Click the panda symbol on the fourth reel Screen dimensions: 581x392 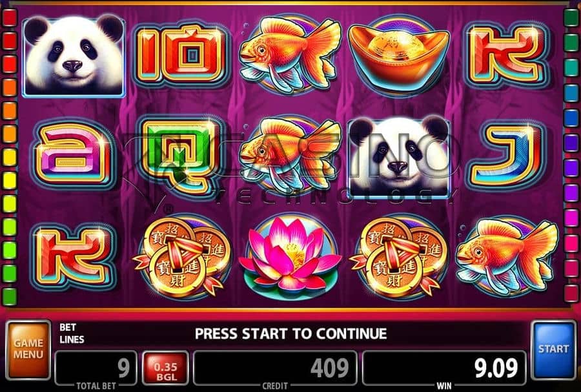pyautogui.click(x=399, y=156)
